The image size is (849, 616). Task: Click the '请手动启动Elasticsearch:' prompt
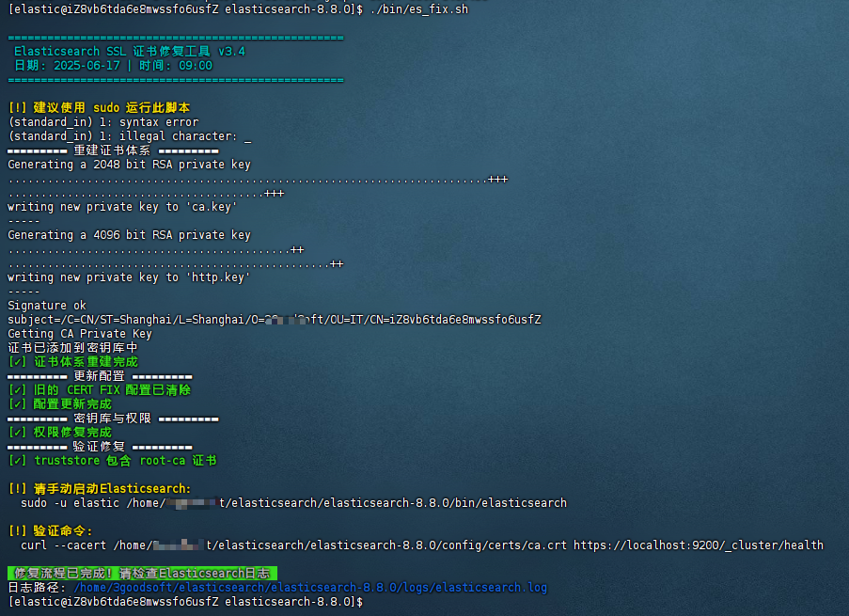coord(112,488)
